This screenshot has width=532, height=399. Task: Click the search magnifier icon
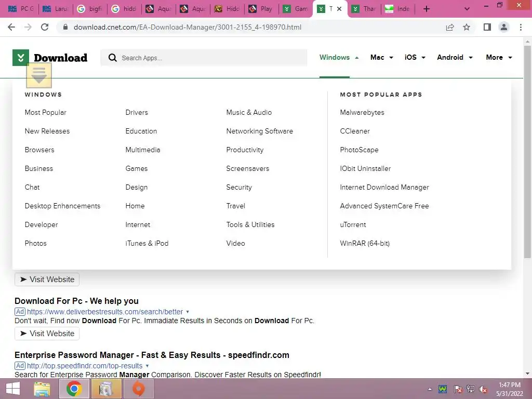pos(113,58)
